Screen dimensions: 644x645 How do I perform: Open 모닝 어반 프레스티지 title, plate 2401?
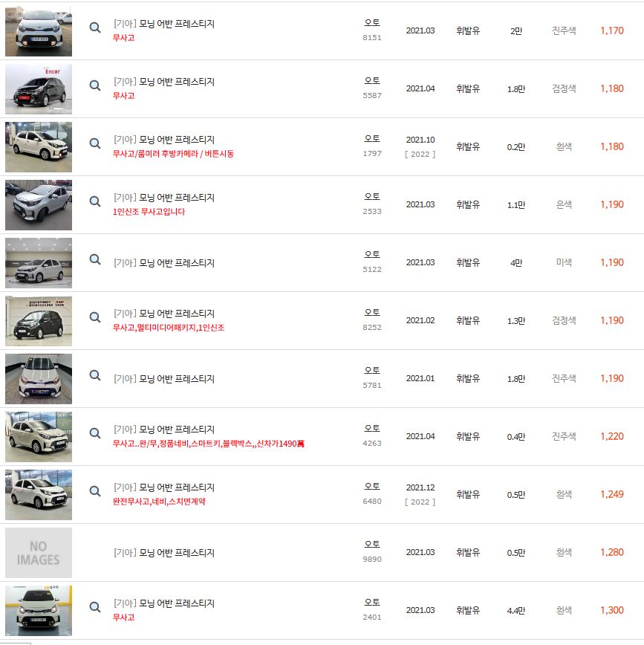[x=177, y=603]
